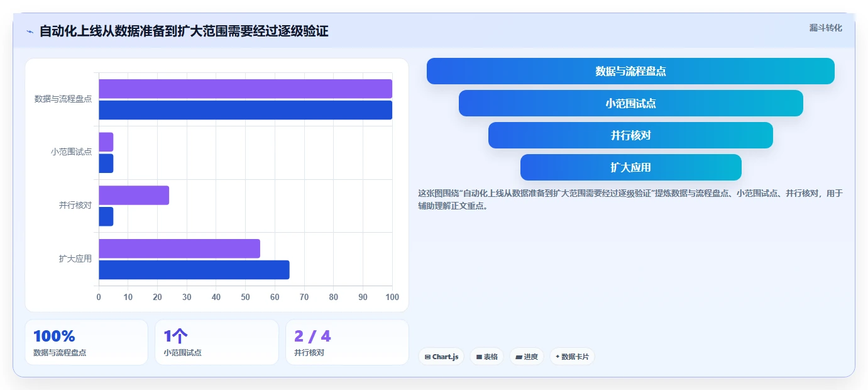
Task: Select the 漏斗转化 tag in the header
Action: tap(825, 28)
